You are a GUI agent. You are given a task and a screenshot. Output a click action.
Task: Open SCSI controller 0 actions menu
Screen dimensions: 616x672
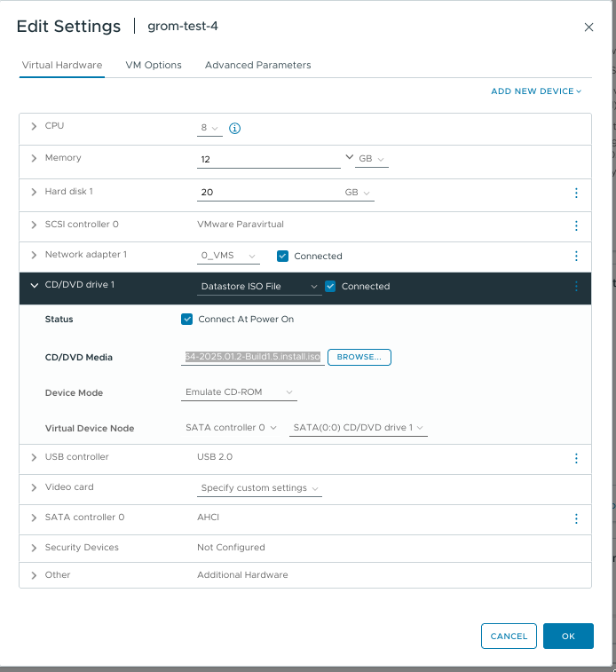pos(576,225)
